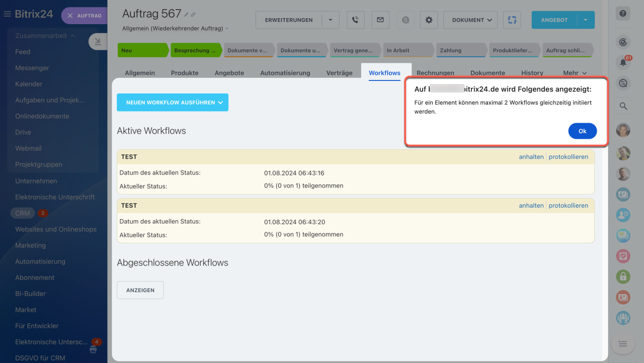Image resolution: width=644 pixels, height=363 pixels.
Task: Open BI-Builder in the sidebar
Action: coord(30,294)
